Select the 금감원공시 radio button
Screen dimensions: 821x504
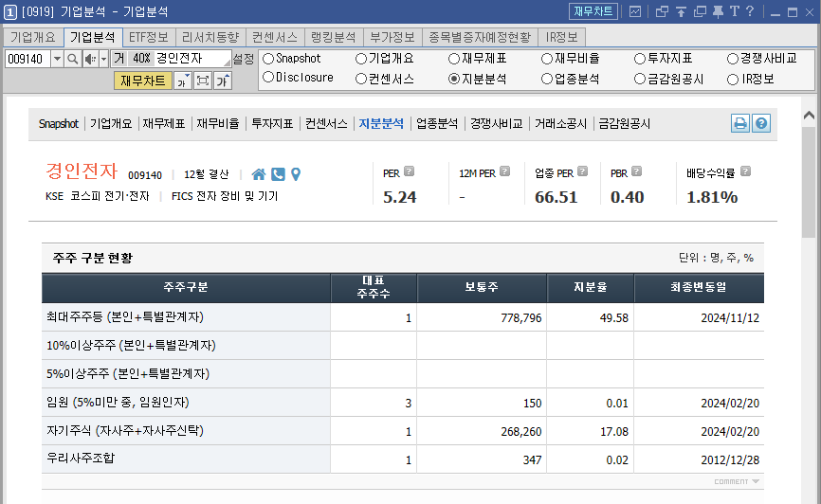tap(639, 79)
